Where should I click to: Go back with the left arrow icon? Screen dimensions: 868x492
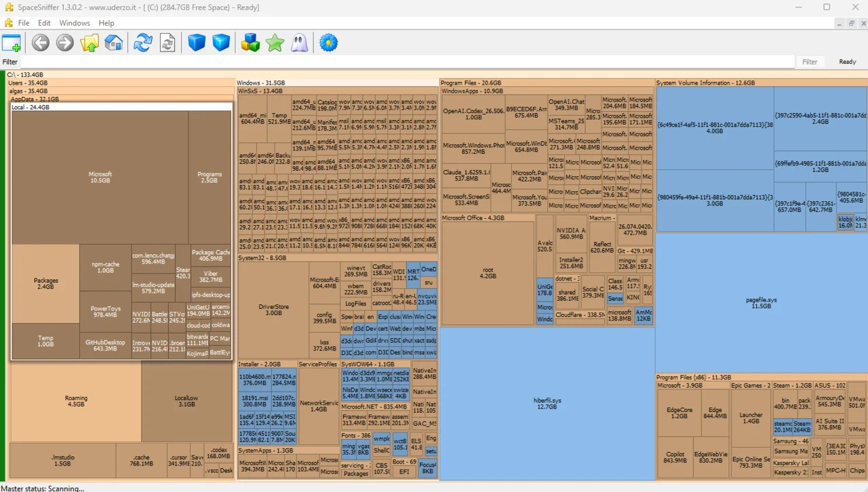point(41,43)
